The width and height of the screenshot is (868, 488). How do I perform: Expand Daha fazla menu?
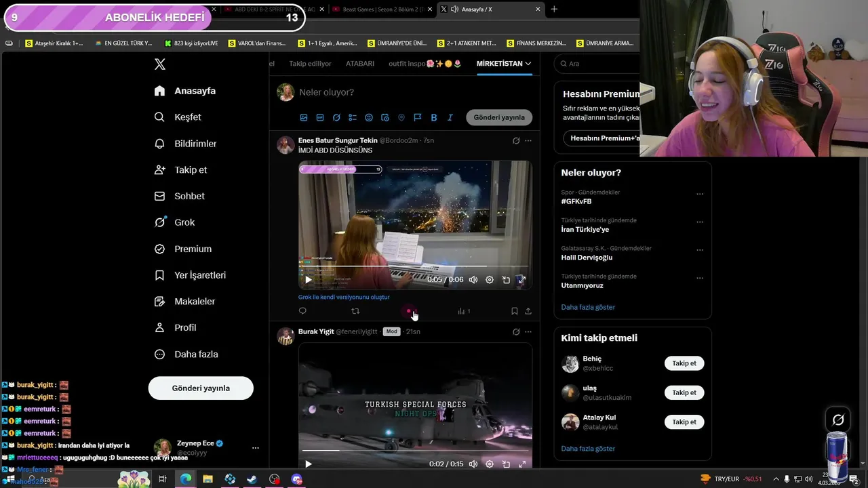(186, 354)
